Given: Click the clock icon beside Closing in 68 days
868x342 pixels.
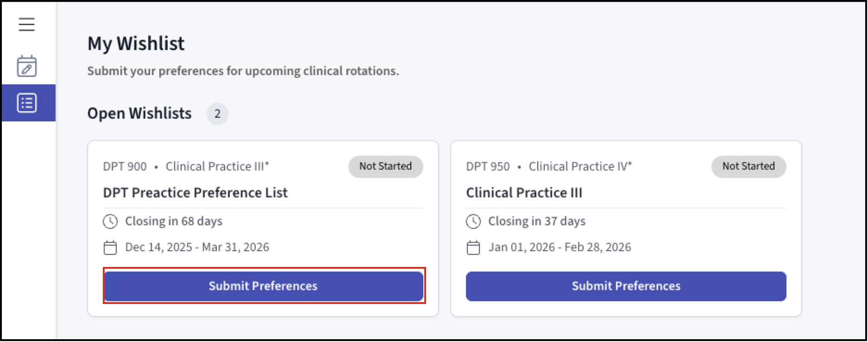Looking at the screenshot, I should pyautogui.click(x=110, y=222).
